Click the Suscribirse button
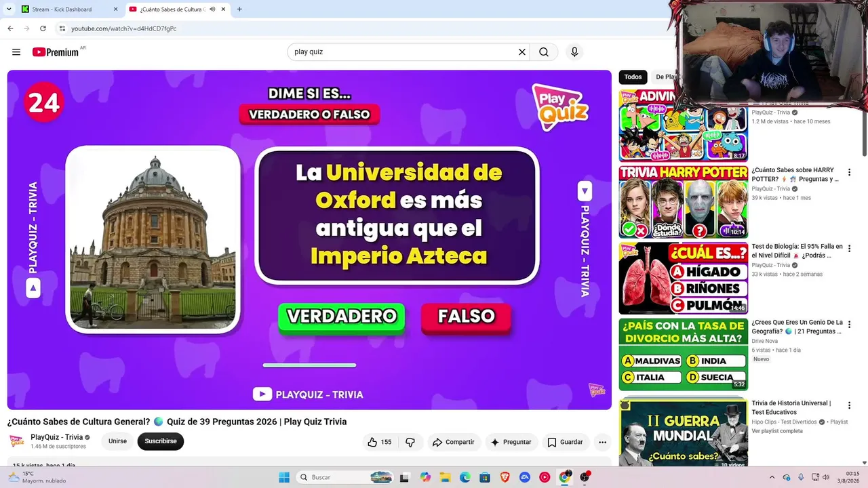This screenshot has height=488, width=868. (x=161, y=441)
